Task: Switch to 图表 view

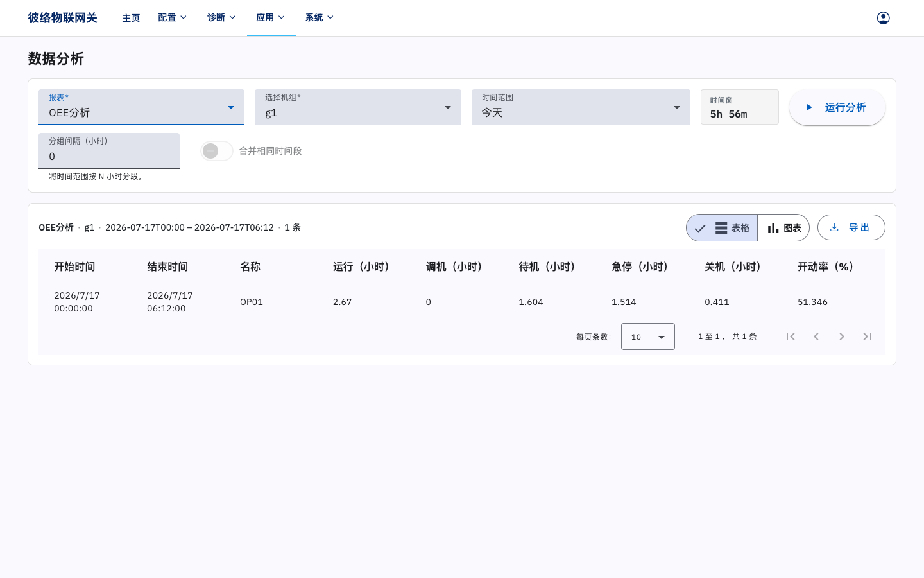Action: click(x=783, y=228)
